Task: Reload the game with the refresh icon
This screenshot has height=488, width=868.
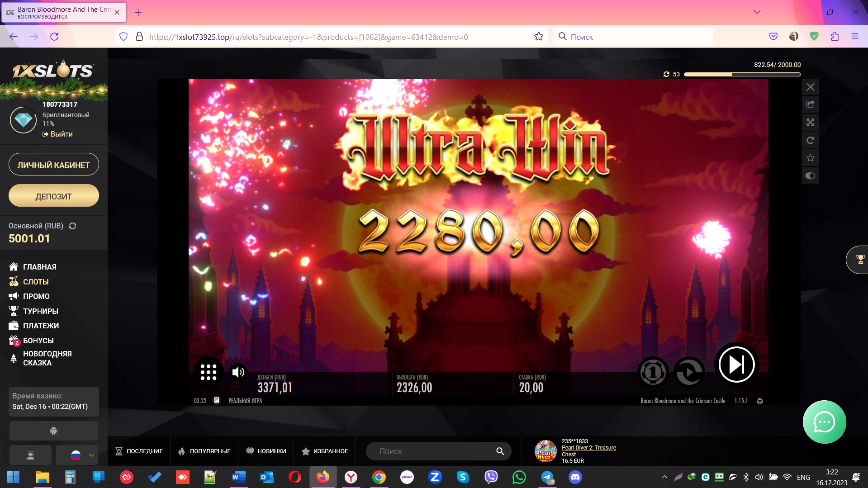Action: [810, 140]
